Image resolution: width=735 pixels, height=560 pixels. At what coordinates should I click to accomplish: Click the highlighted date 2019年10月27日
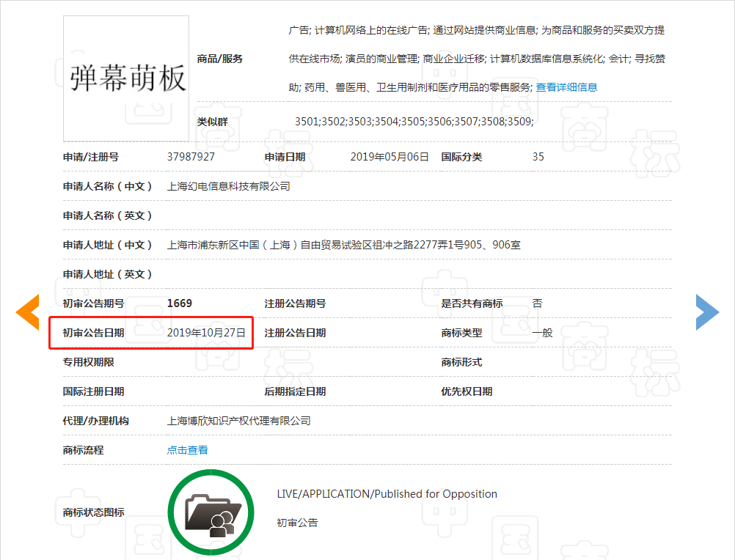[206, 333]
